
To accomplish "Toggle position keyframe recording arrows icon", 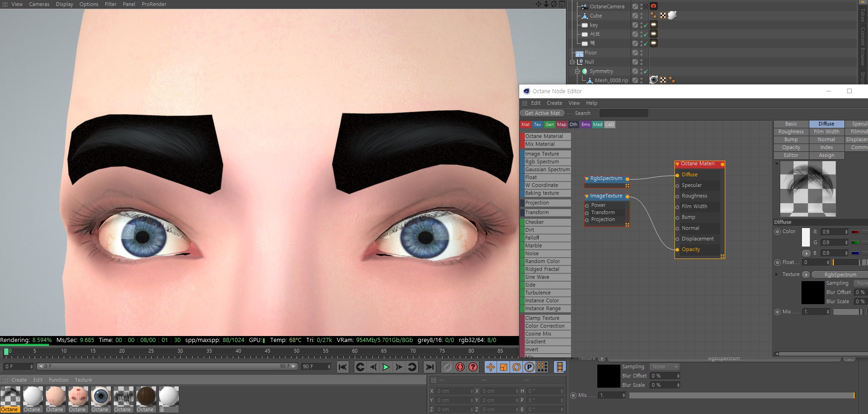I will pyautogui.click(x=490, y=367).
